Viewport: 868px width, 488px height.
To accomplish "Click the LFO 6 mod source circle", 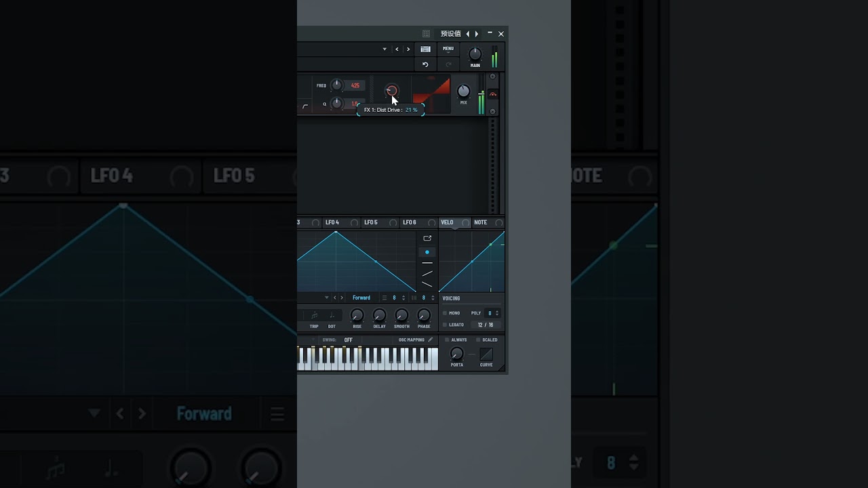I will pyautogui.click(x=431, y=222).
